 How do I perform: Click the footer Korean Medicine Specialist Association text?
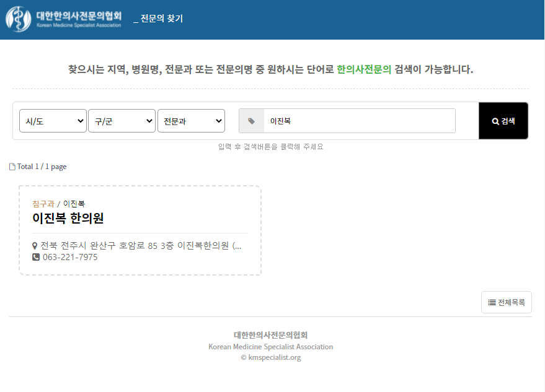pyautogui.click(x=271, y=347)
